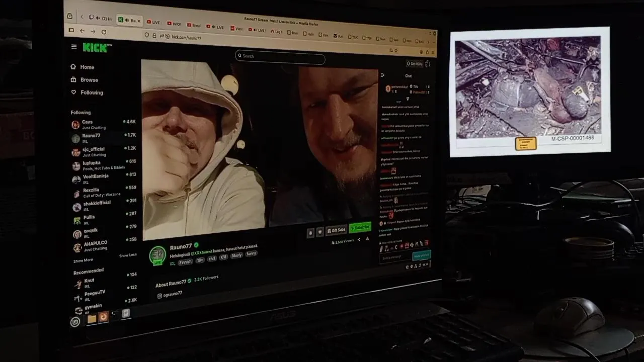The image size is (644, 362).
Task: Open shokkiofficial channel in sidebar
Action: [x=104, y=206]
